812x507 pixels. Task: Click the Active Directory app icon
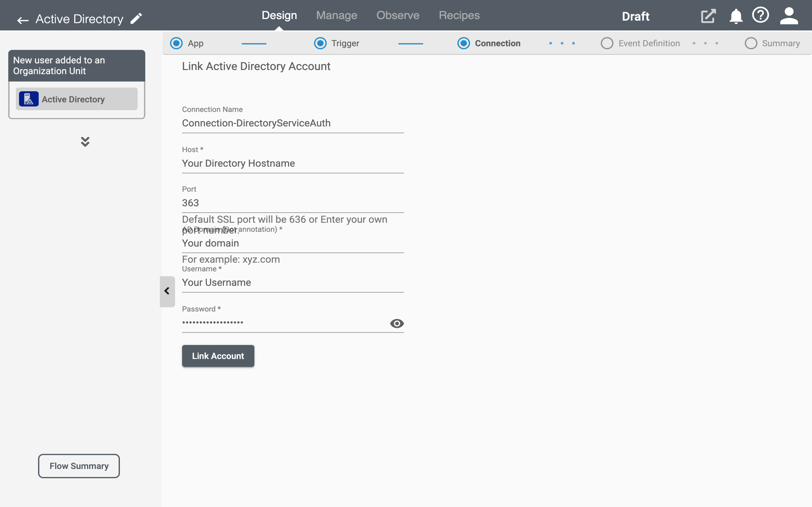[29, 99]
